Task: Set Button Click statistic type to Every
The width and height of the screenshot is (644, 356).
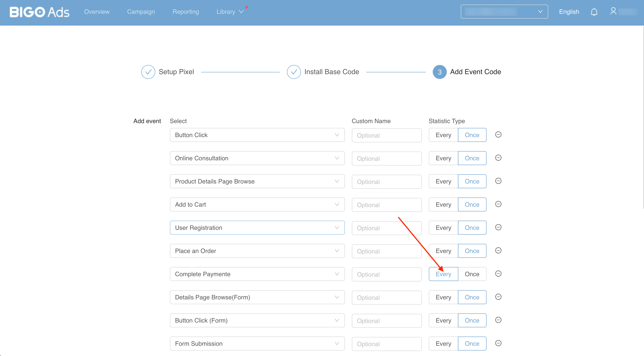Action: [443, 135]
